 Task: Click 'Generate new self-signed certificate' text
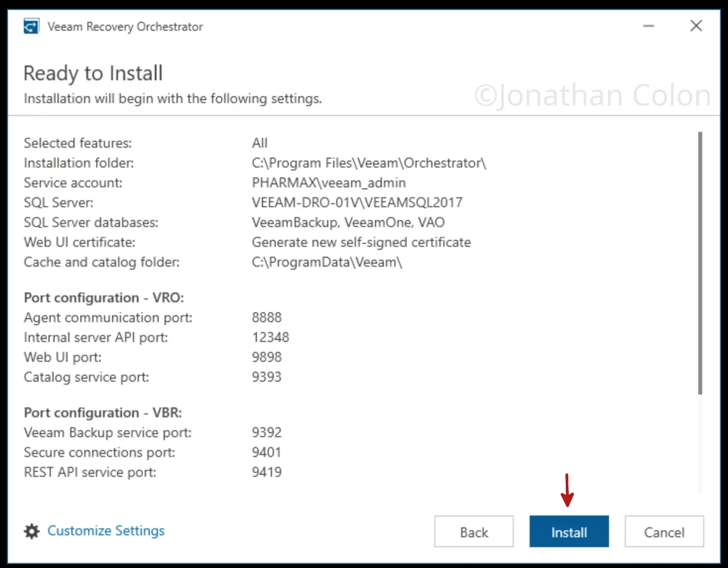(362, 242)
